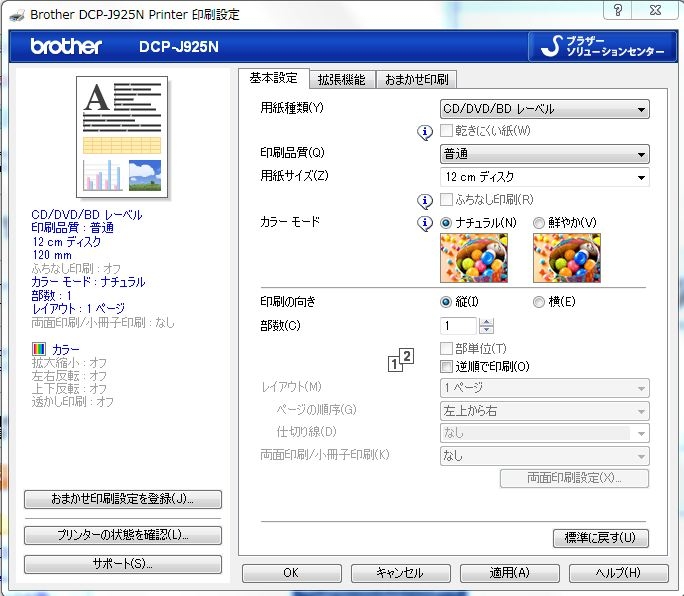Switch to 拡張機能 tab

[342, 80]
